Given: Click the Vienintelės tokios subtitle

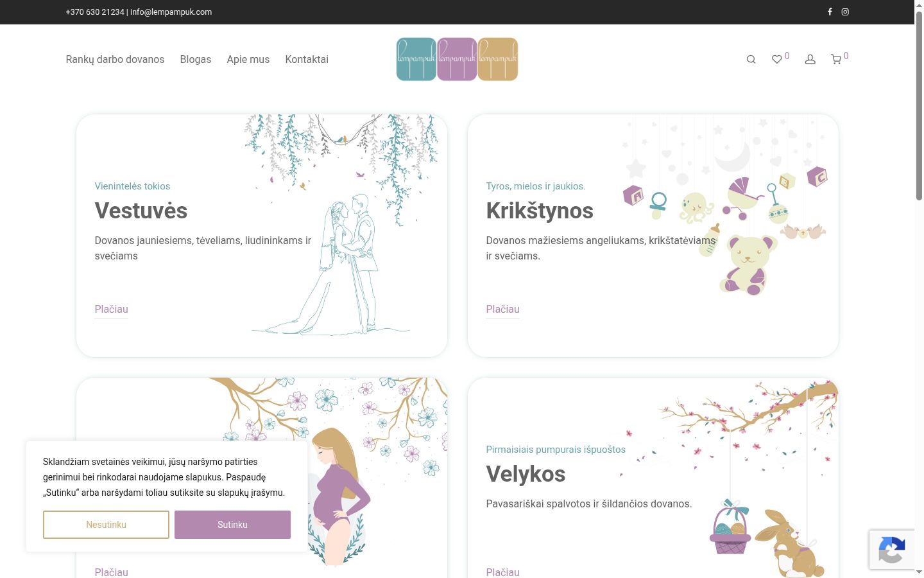Looking at the screenshot, I should point(132,186).
